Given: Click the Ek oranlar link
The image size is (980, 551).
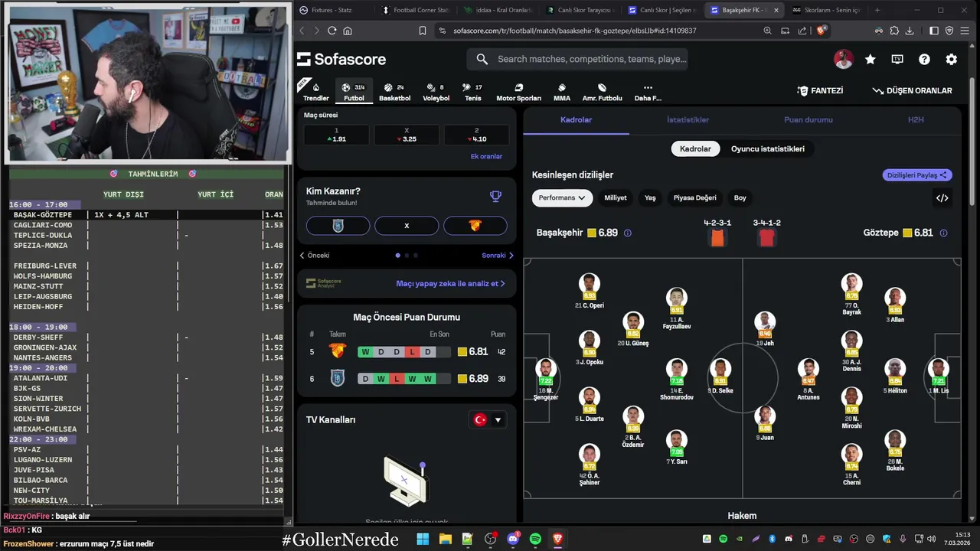Looking at the screenshot, I should tap(486, 156).
